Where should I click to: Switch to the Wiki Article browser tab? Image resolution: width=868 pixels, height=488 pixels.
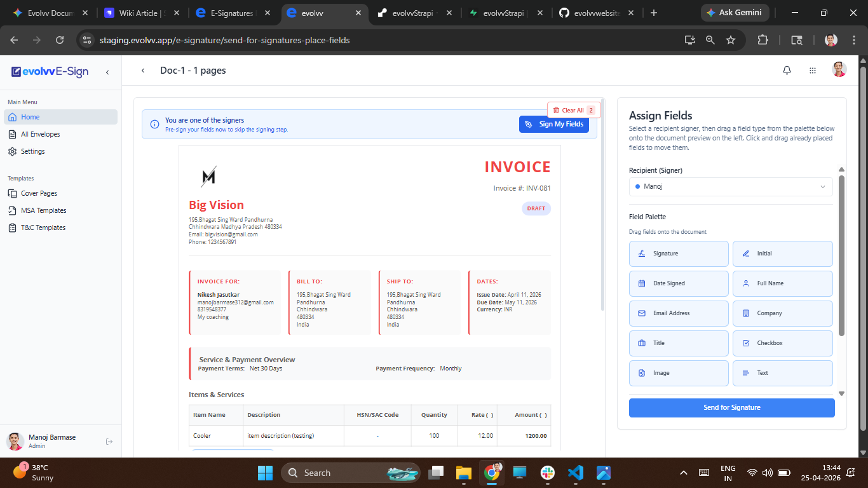[x=143, y=13]
